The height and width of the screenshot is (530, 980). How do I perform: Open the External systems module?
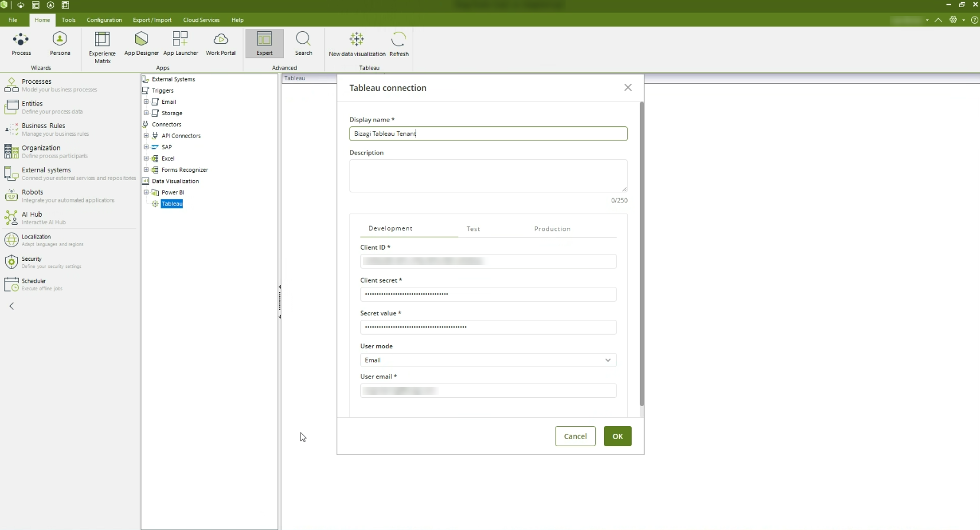70,174
